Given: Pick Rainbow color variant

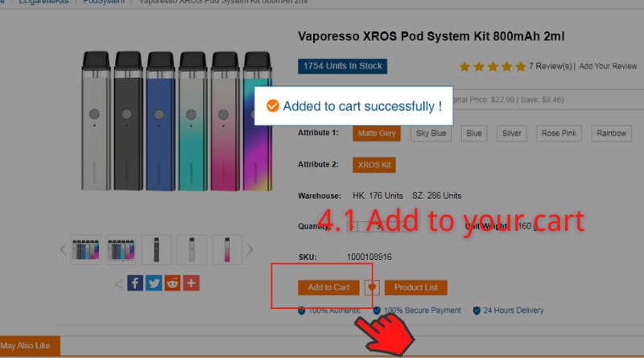Looking at the screenshot, I should pyautogui.click(x=611, y=134).
